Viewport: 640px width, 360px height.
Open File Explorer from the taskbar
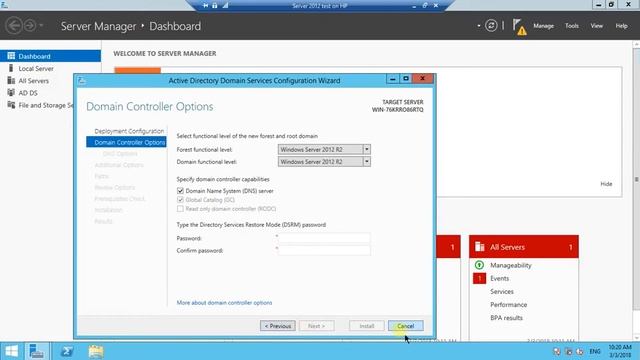(96, 351)
